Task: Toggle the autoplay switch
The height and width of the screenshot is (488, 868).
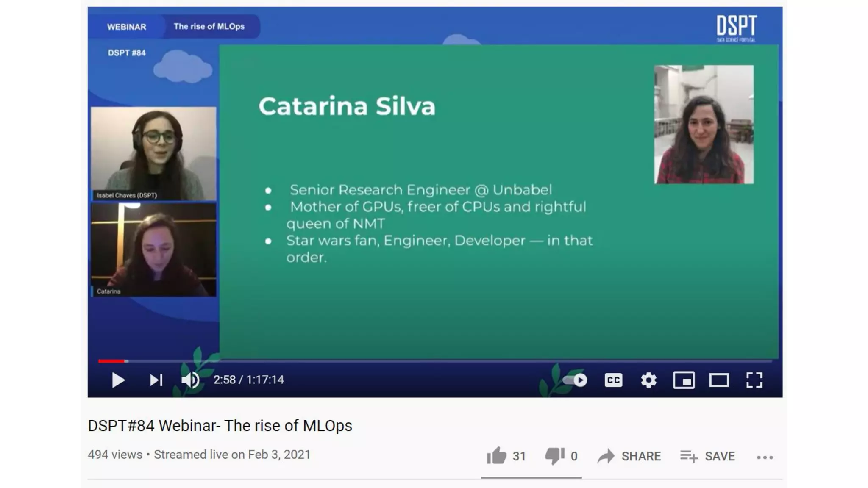Action: tap(575, 380)
